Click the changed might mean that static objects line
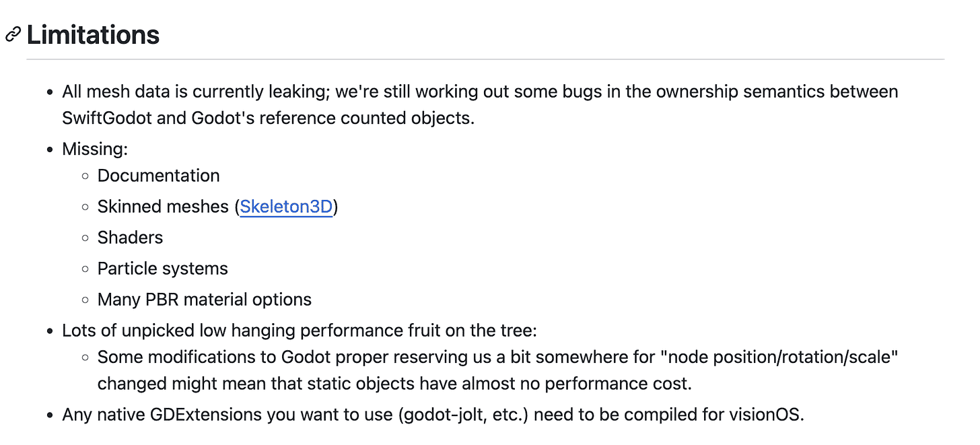980x445 pixels. (394, 384)
